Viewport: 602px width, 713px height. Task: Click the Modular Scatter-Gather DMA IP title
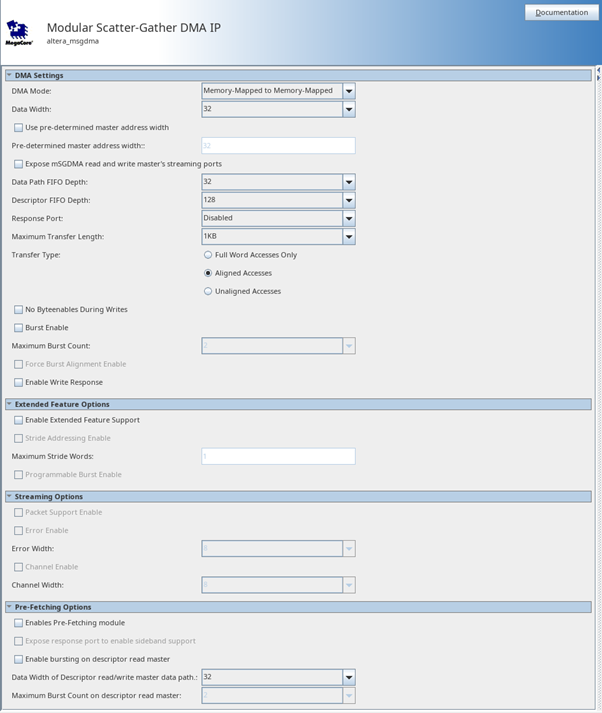coord(134,28)
